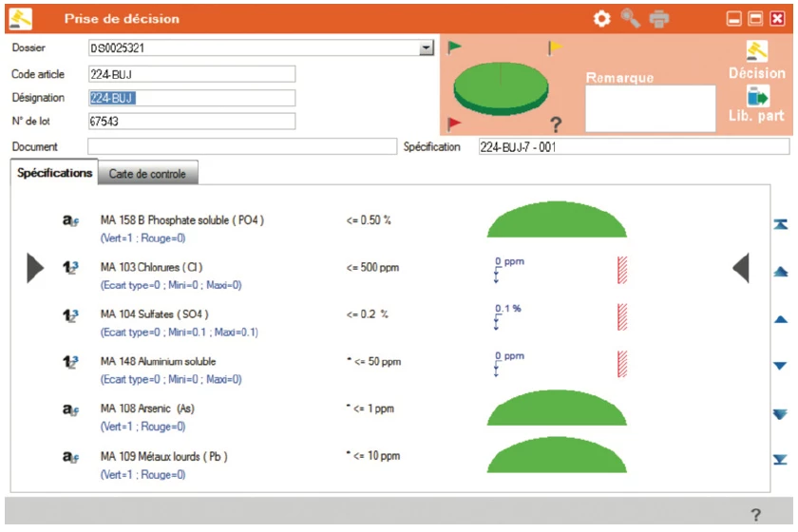This screenshot has height=532, width=798.
Task: Click the Décision gavel icon
Action: point(757,51)
